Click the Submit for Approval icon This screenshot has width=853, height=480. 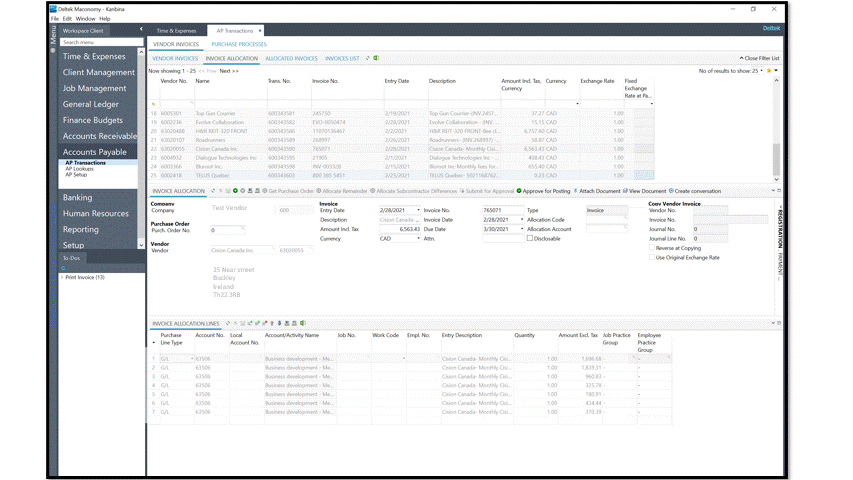coord(462,191)
